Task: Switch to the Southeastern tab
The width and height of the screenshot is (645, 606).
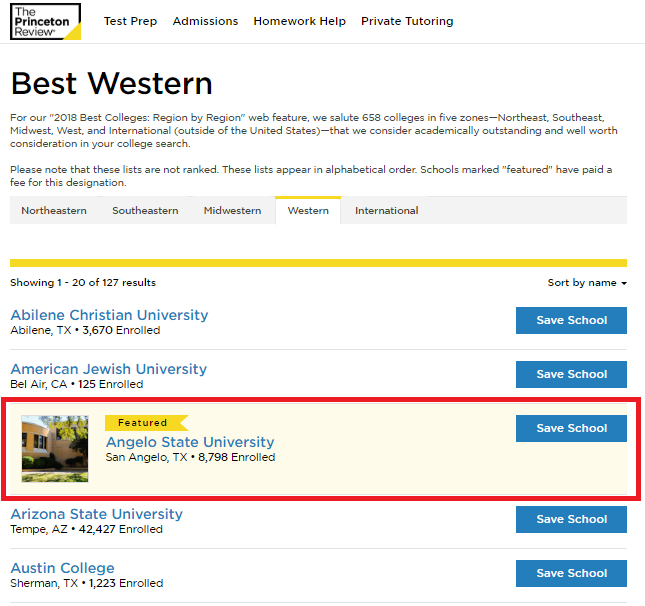Action: tap(145, 211)
